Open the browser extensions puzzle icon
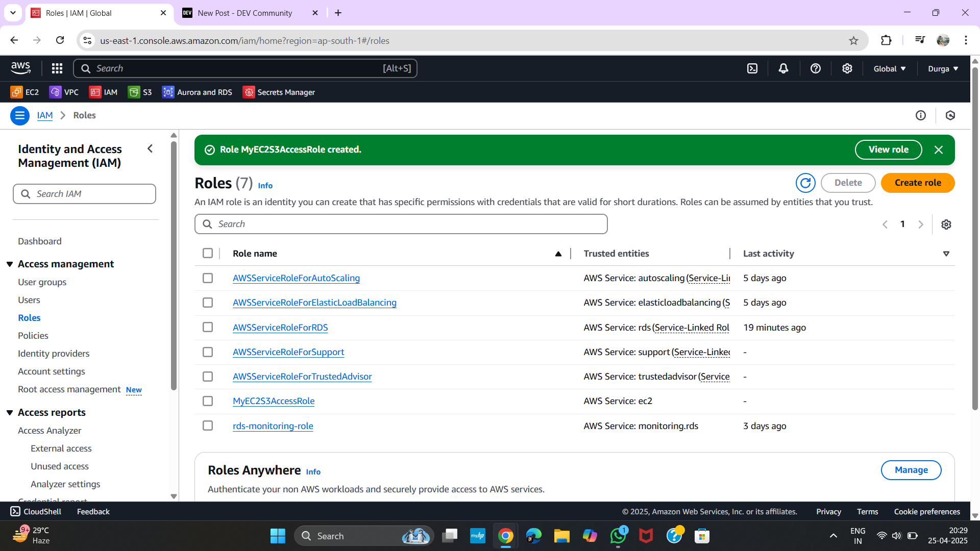This screenshot has height=551, width=980. click(x=886, y=41)
